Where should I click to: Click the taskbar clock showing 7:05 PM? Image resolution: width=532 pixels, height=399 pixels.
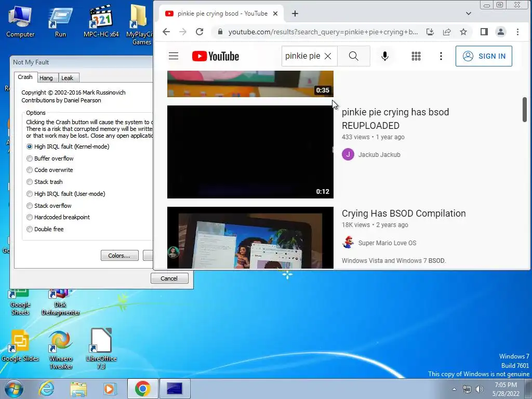(506, 389)
